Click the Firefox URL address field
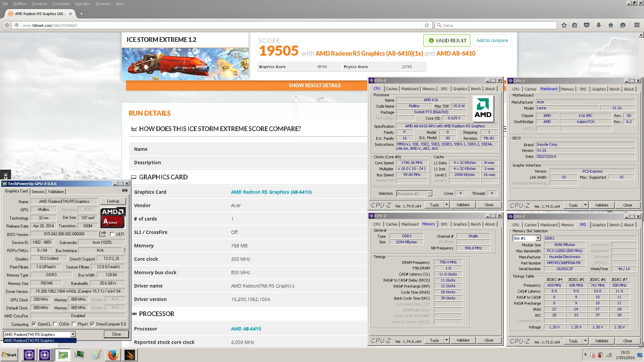The height and width of the screenshot is (362, 644). (221, 25)
